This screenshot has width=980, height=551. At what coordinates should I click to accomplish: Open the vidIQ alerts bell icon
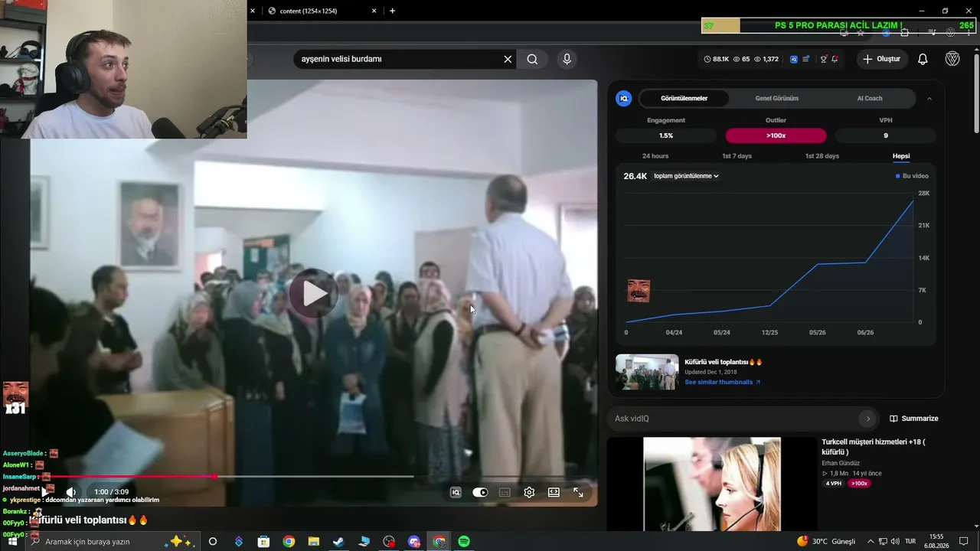(835, 59)
